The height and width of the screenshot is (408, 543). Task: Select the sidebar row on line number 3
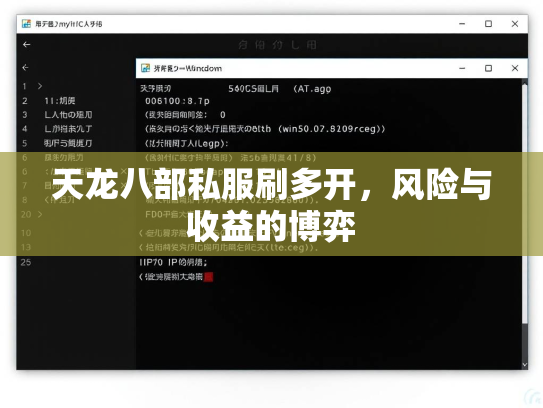[x=68, y=115]
